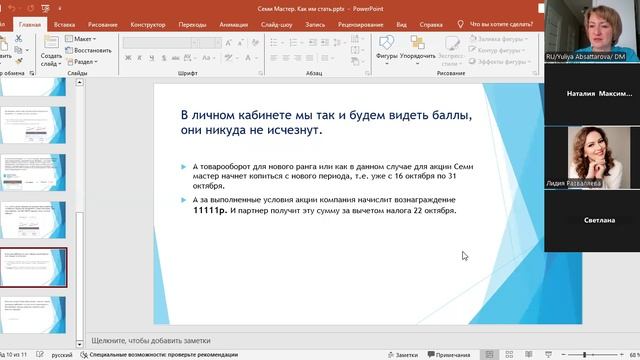Screen dimensions: 640x360
Task: Open the Слайд-шоу tab
Action: click(276, 24)
